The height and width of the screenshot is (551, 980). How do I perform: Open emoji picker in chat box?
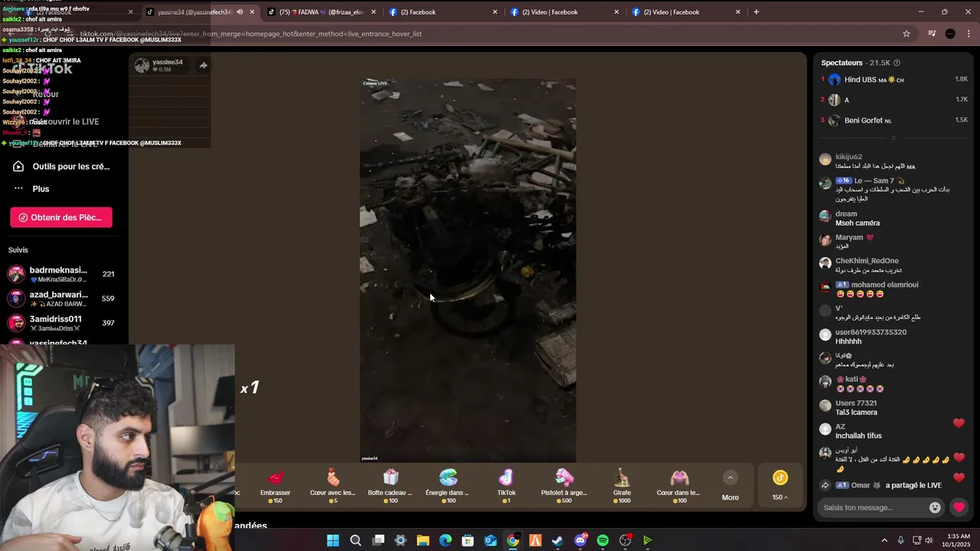point(935,507)
